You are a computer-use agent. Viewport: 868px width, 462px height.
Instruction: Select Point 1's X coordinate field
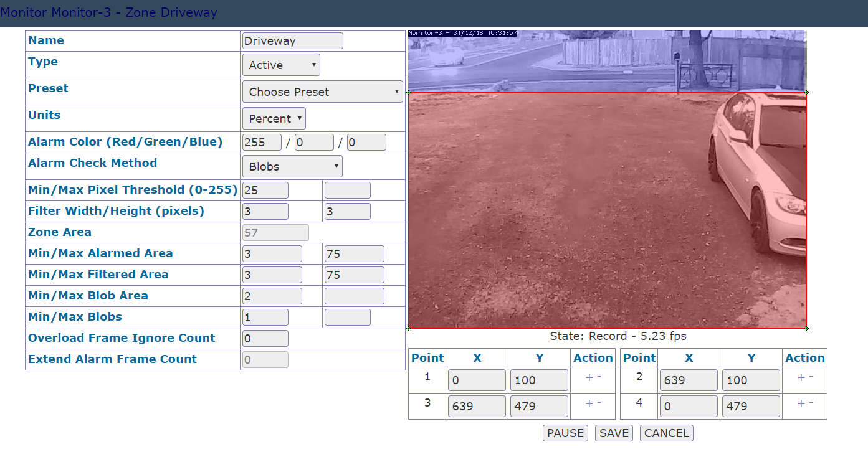(x=477, y=380)
